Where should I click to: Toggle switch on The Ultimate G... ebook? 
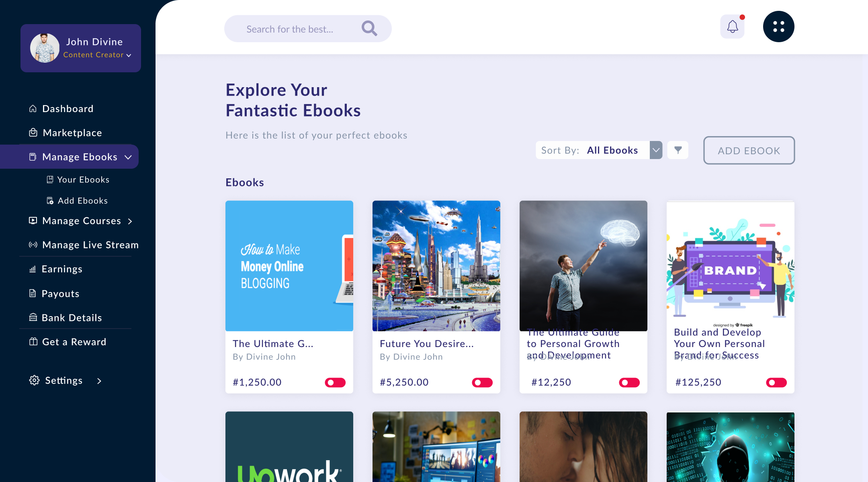click(x=335, y=382)
